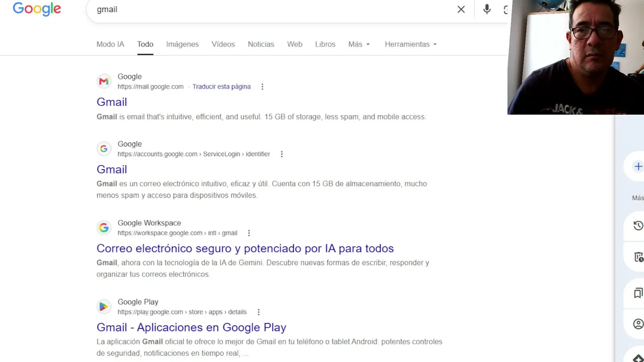Screen dimensions: 644x362
Task: Go to the Noticias tab
Action: pyautogui.click(x=261, y=44)
